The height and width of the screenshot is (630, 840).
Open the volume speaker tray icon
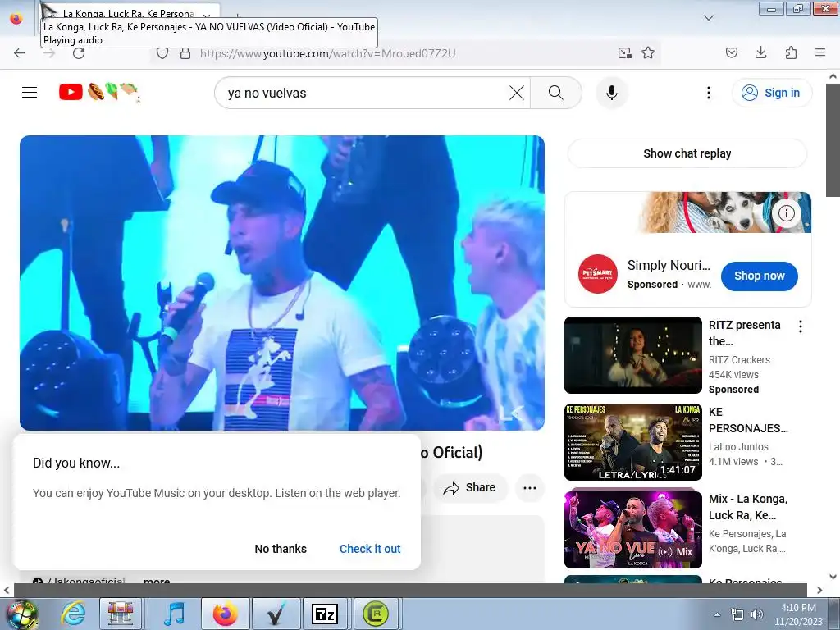[757, 614]
